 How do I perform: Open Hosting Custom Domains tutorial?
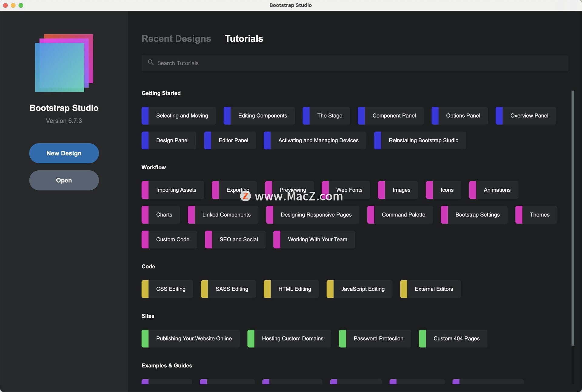[289, 339]
